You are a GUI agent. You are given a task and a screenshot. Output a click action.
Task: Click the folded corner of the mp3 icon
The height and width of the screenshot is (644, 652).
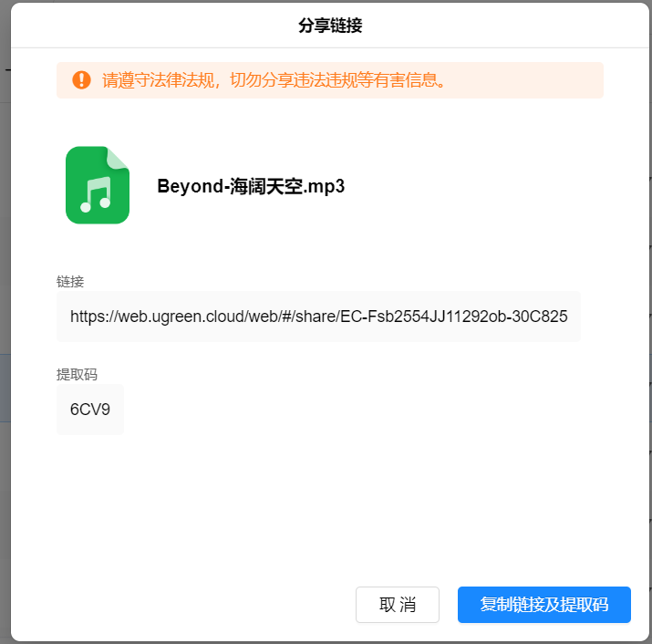(119, 158)
